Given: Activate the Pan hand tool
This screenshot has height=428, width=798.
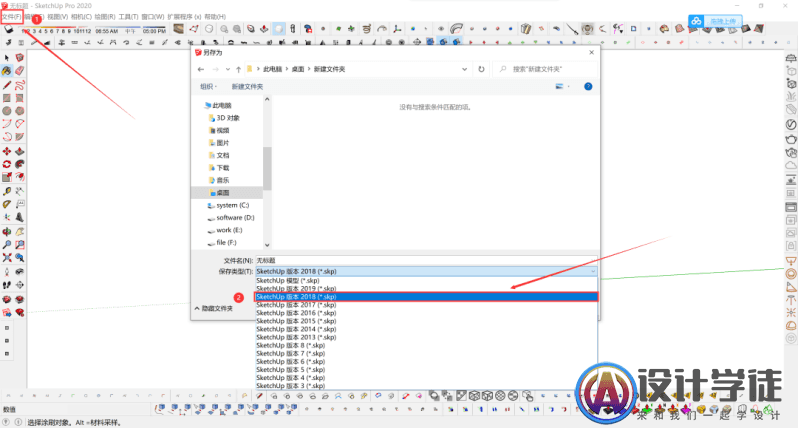Looking at the screenshot, I should [x=20, y=232].
